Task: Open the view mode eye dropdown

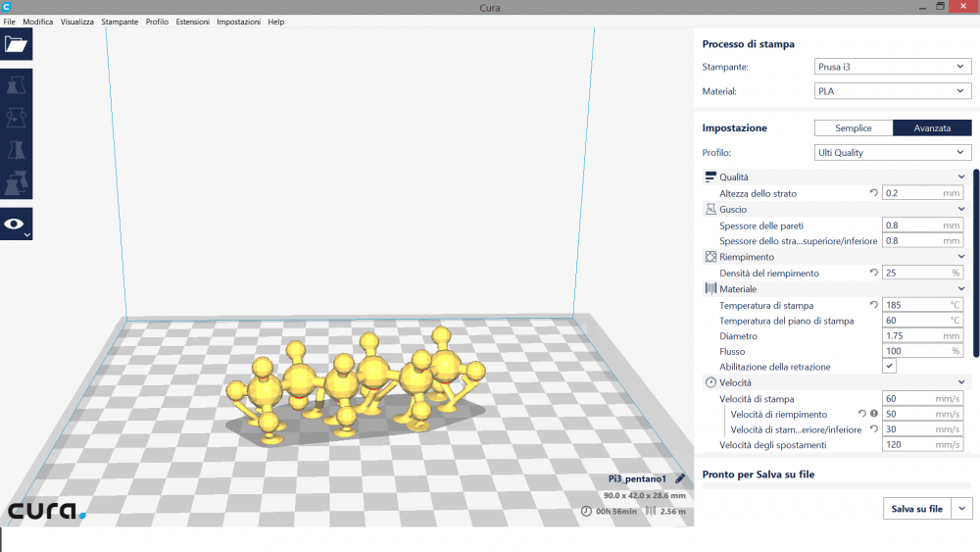Action: (x=16, y=225)
